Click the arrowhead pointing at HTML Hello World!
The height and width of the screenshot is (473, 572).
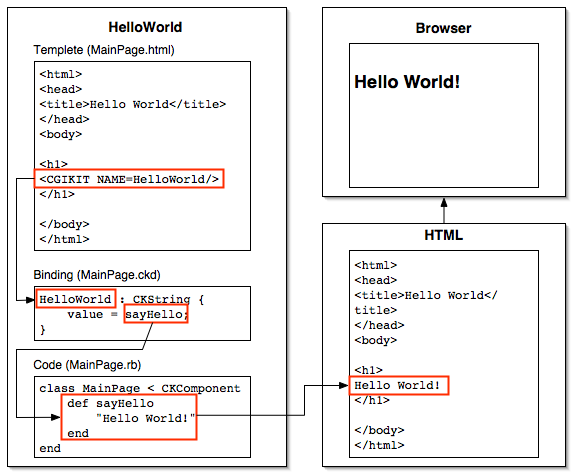click(343, 385)
